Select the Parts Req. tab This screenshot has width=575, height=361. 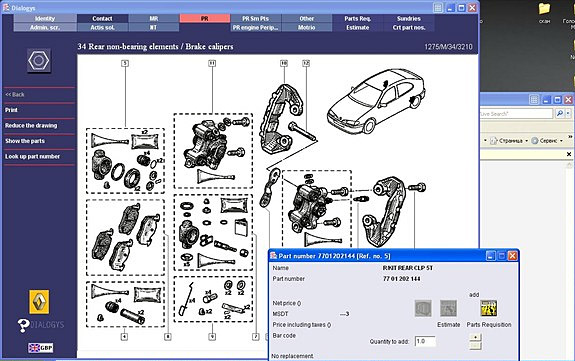click(358, 18)
